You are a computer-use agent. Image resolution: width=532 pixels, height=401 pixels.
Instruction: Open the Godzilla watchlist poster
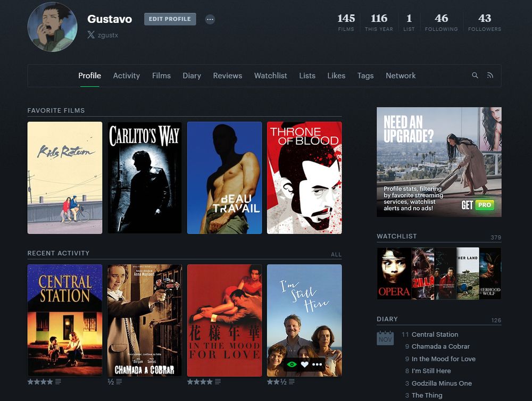click(423, 273)
